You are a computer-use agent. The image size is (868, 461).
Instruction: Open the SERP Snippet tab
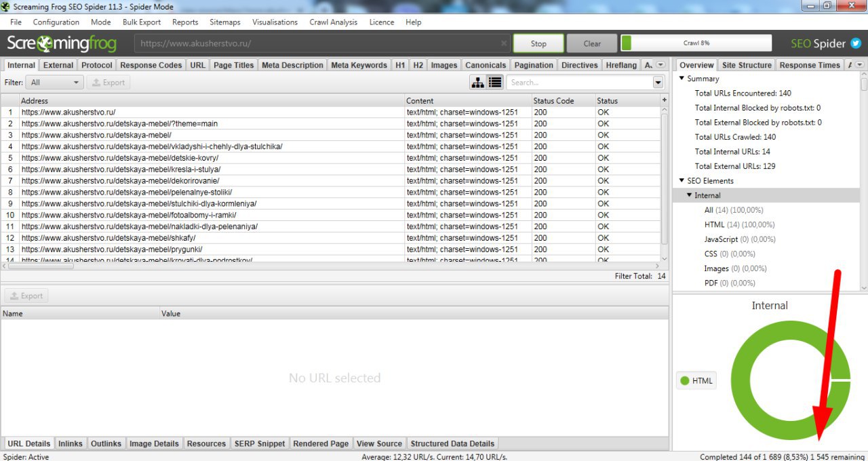click(x=260, y=443)
